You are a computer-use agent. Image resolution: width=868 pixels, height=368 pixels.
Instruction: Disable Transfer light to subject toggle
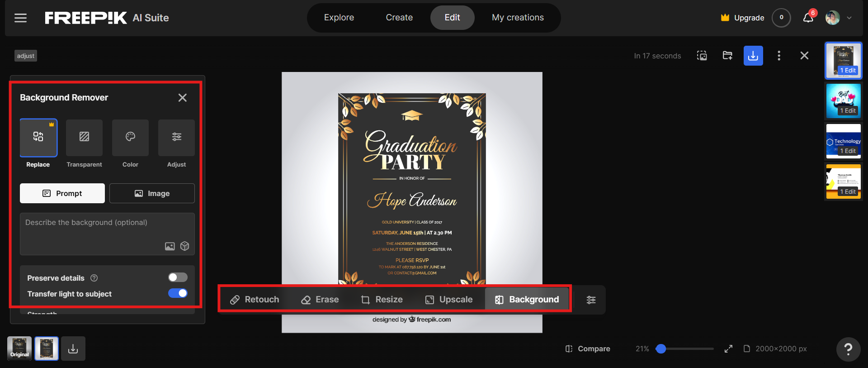178,293
